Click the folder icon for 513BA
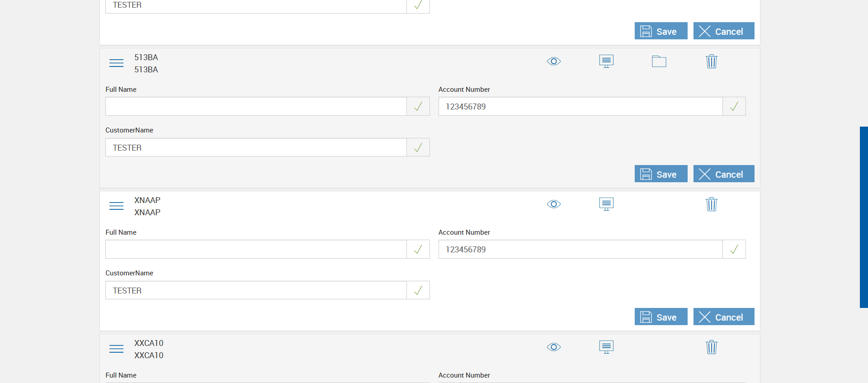The width and height of the screenshot is (868, 383). coord(659,61)
